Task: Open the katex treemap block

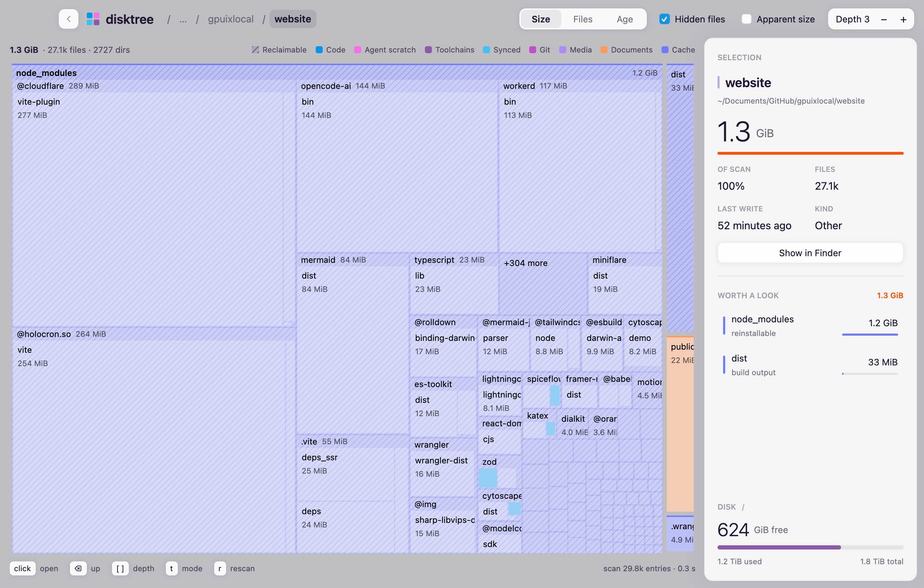Action: point(539,423)
